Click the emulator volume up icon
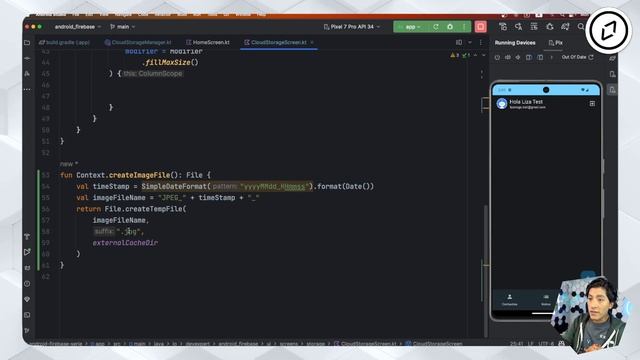The image size is (640, 360). pyautogui.click(x=508, y=58)
